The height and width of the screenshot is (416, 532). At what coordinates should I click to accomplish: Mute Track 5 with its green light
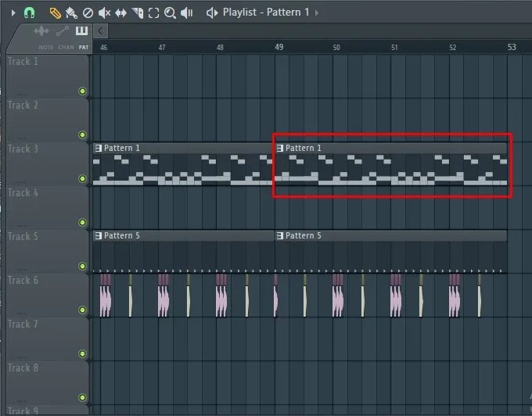point(82,266)
